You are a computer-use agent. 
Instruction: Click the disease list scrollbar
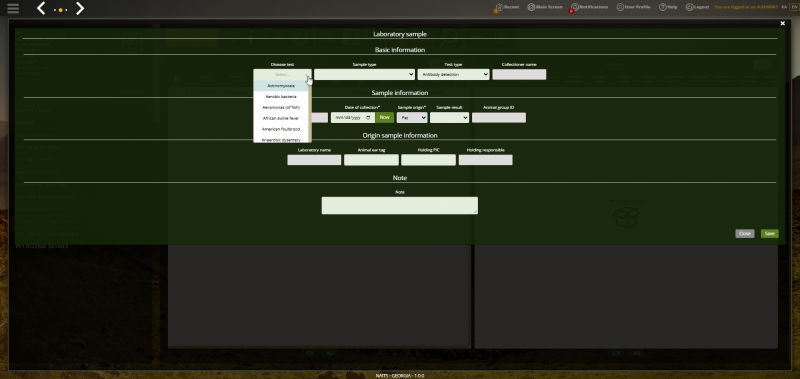[x=310, y=111]
